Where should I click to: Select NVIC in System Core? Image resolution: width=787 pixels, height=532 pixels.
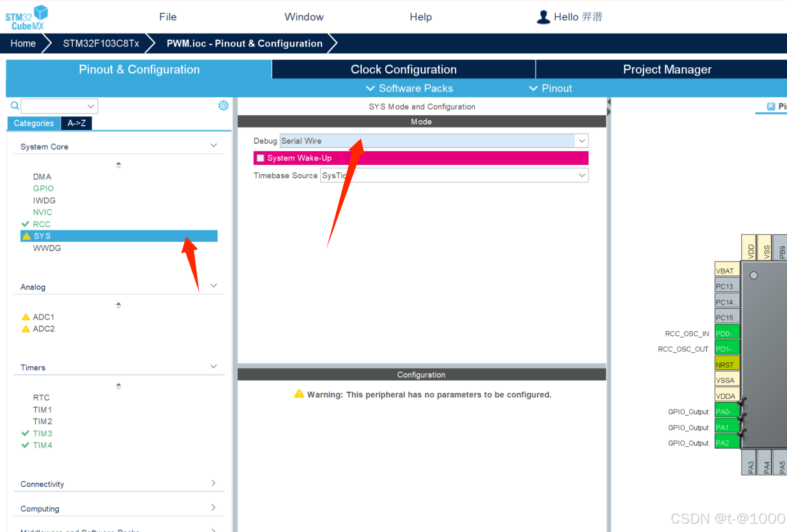click(x=42, y=212)
